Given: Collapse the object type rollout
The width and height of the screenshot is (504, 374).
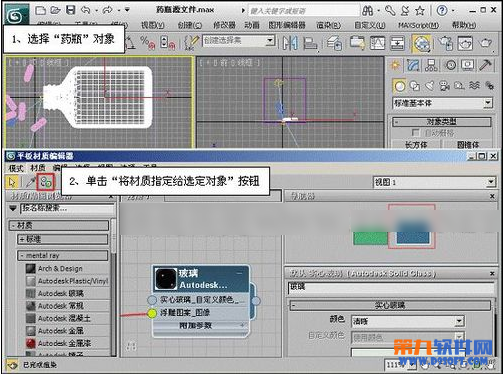Looking at the screenshot, I should [x=442, y=122].
